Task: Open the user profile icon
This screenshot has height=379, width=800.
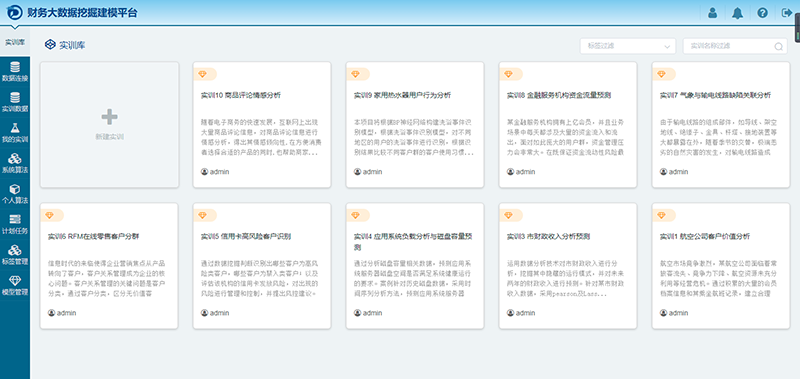Action: point(713,13)
